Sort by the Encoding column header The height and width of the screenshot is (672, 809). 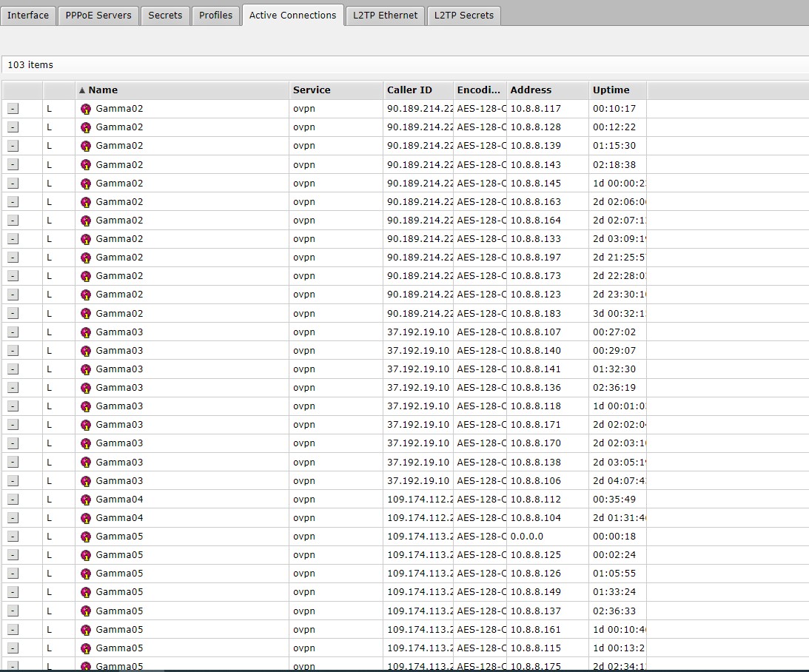click(480, 90)
